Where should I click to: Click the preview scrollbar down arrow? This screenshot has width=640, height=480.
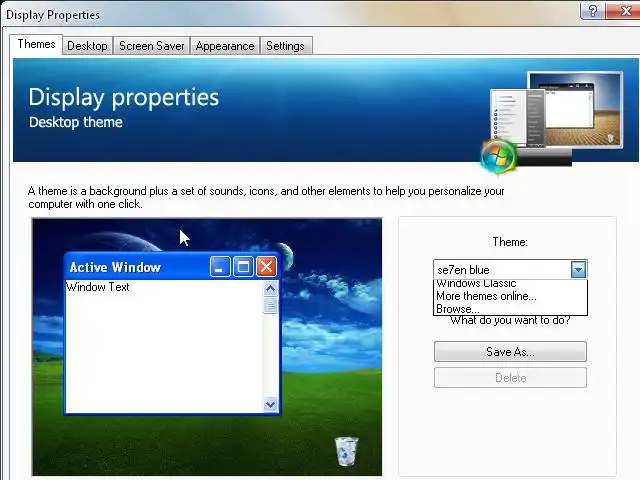[x=270, y=404]
